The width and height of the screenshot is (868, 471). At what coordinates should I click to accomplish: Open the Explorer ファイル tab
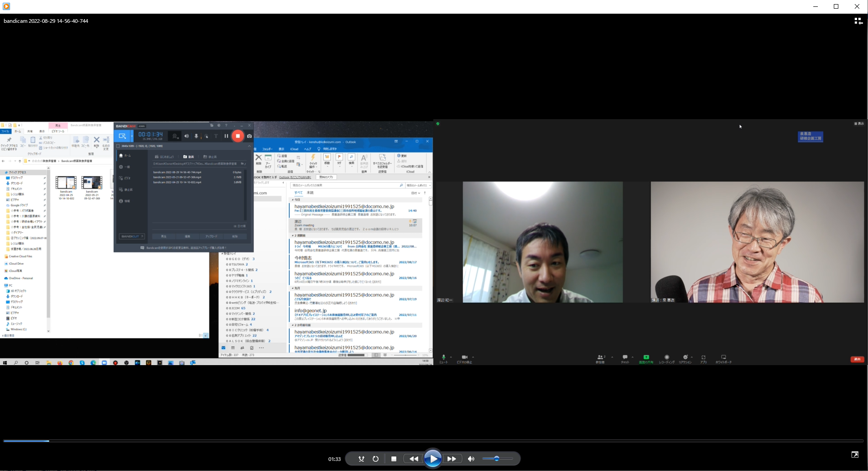tap(5, 131)
